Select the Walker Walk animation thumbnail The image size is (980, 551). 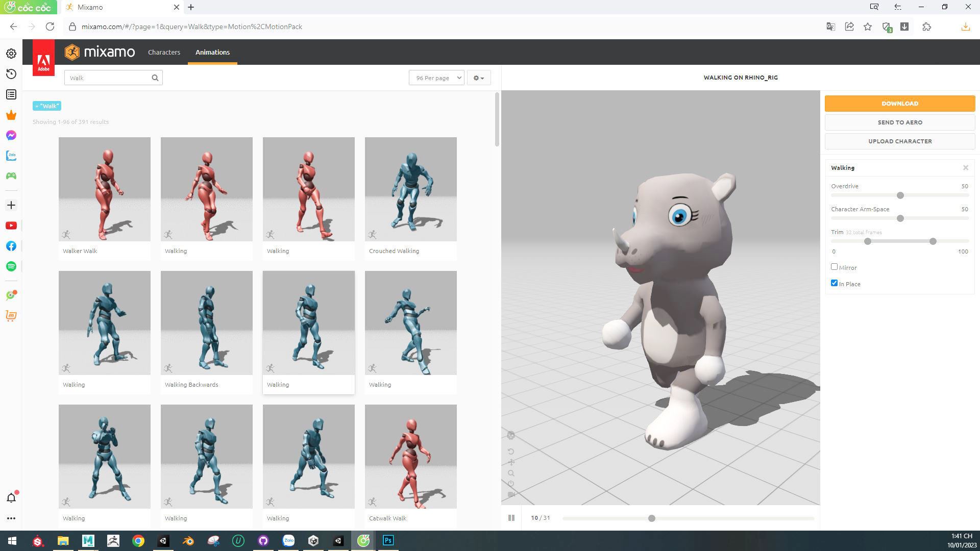[105, 189]
